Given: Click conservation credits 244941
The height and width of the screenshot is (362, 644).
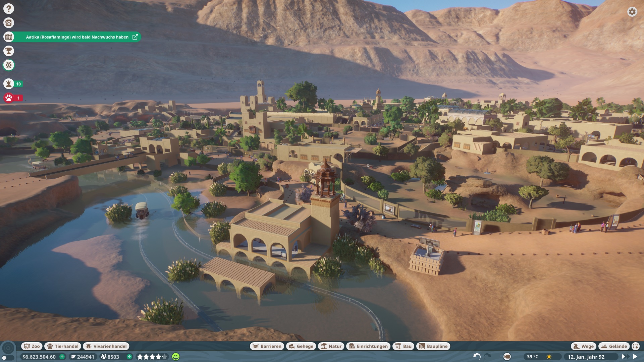Looking at the screenshot, I should [83, 357].
